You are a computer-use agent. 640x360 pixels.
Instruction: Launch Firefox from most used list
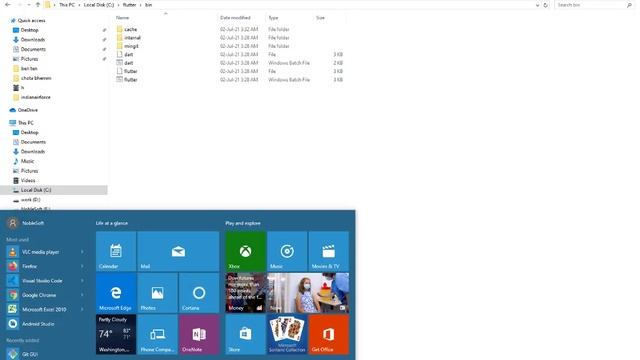29,266
